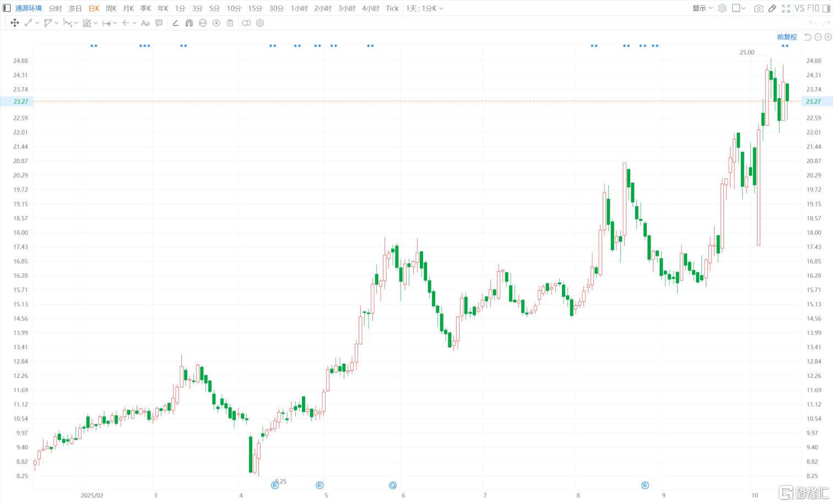833x504 pixels.
Task: Click the 23.27 current price label on the right axis
Action: point(813,101)
